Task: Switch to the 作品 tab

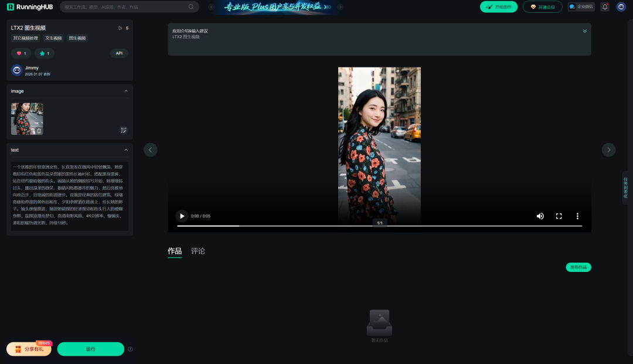Action: [x=175, y=251]
